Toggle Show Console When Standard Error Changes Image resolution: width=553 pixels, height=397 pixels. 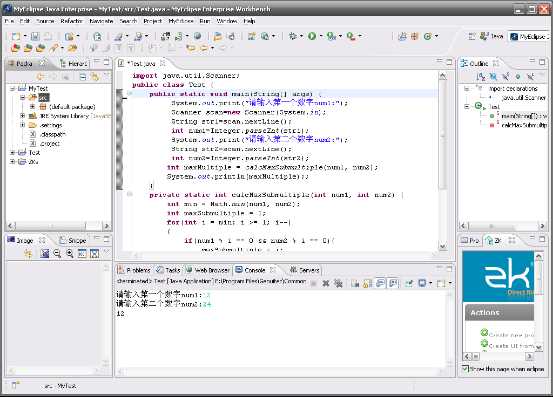(393, 283)
